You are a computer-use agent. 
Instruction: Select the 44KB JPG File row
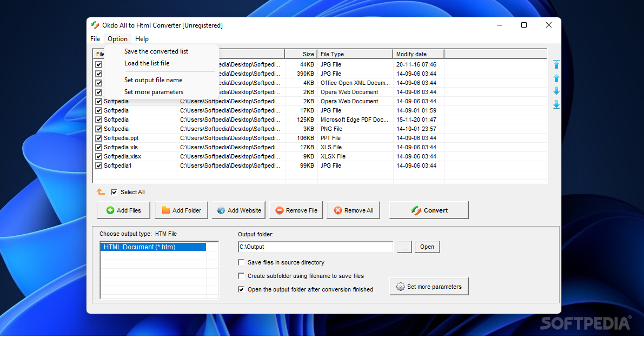coord(320,64)
